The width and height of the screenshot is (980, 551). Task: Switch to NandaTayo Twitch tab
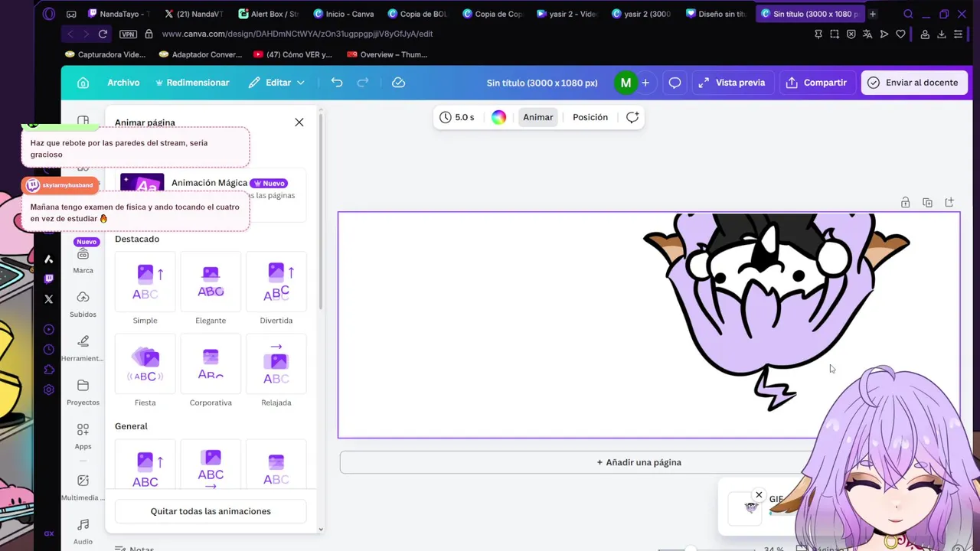click(118, 14)
